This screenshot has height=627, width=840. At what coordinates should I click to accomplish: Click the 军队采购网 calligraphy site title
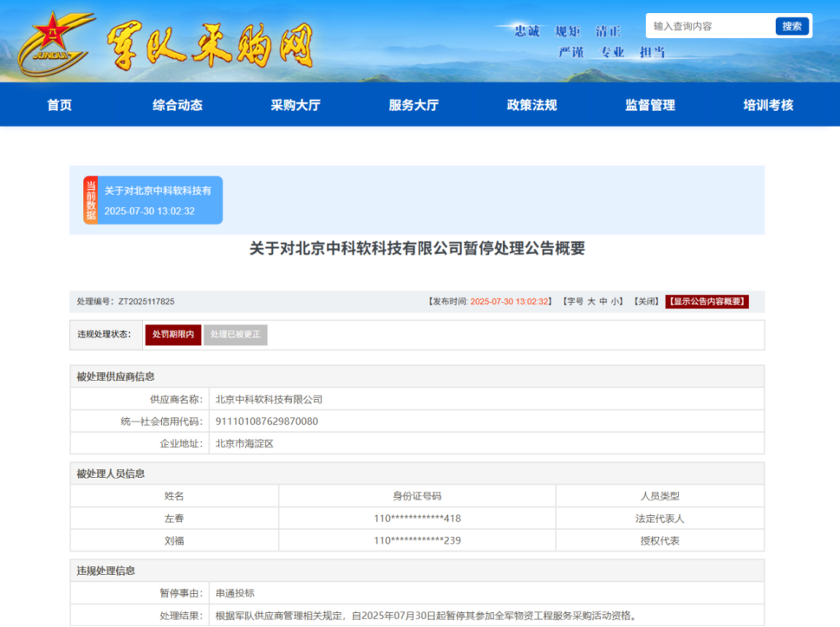click(x=210, y=46)
